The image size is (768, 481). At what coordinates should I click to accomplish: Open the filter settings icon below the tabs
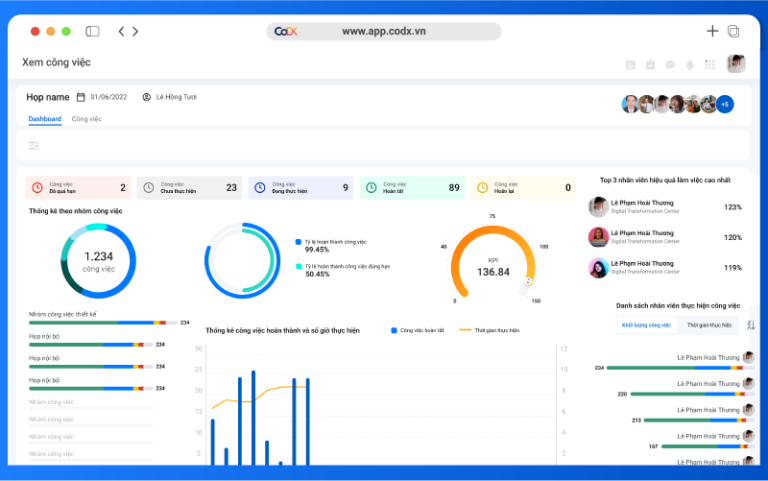[x=33, y=145]
